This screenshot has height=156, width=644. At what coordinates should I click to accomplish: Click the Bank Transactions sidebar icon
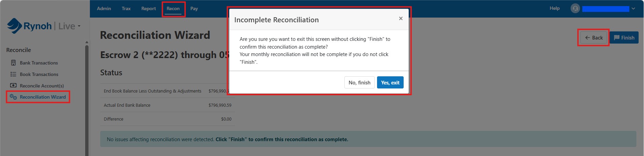coord(13,63)
